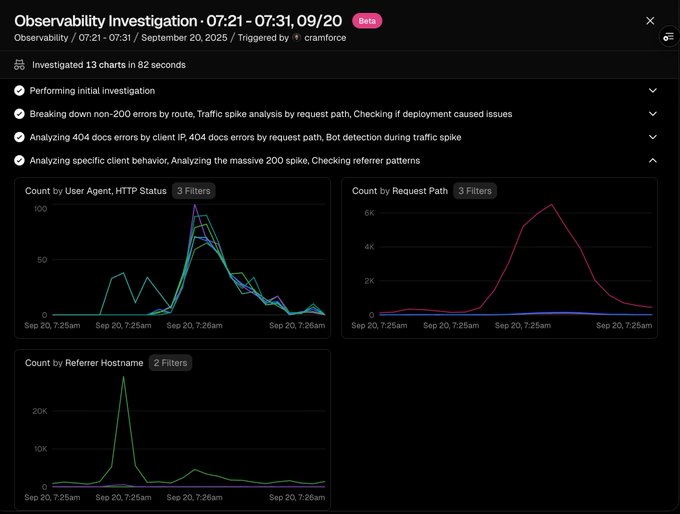Image resolution: width=680 pixels, height=514 pixels.
Task: Click checkmark beside Analyzing 404 docs errors
Action: [19, 137]
